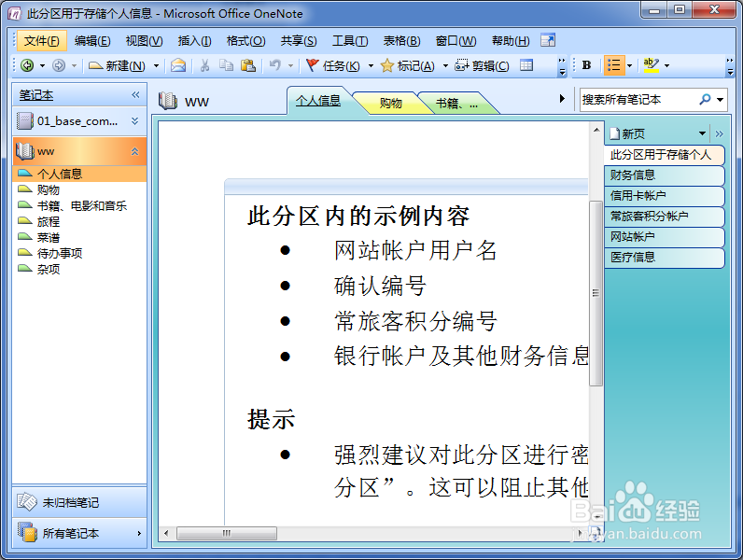Open highlight color dropdown arrow

click(666, 65)
